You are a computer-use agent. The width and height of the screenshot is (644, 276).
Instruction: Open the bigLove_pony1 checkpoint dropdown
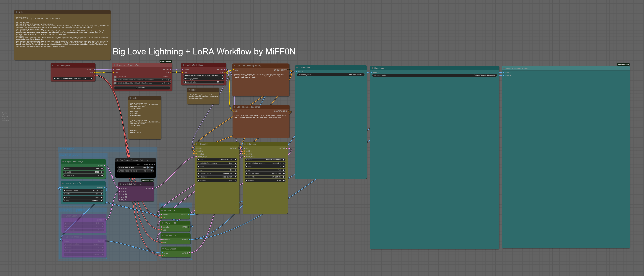(x=73, y=78)
